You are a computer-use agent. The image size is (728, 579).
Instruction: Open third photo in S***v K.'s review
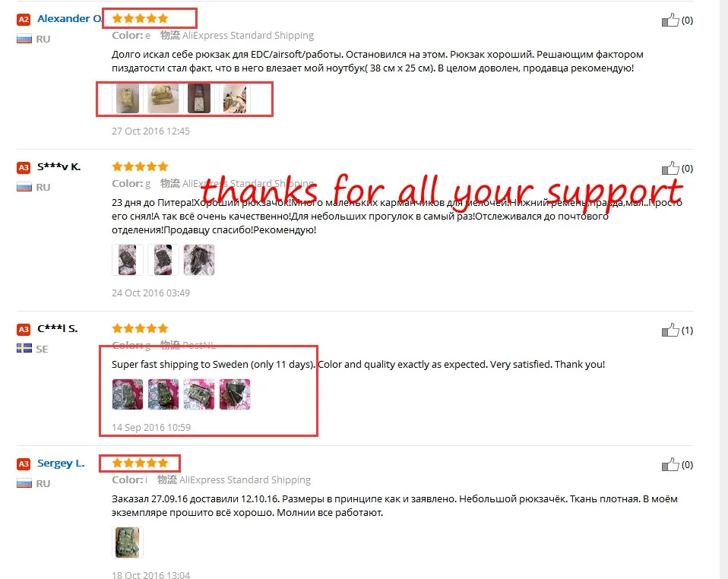coord(199,260)
